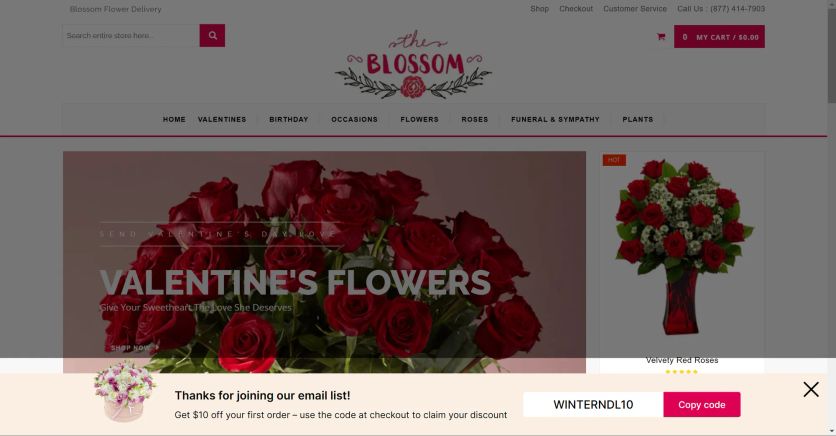Click the star rating under Velvety Red Roses
The image size is (836, 436).
[x=681, y=372]
